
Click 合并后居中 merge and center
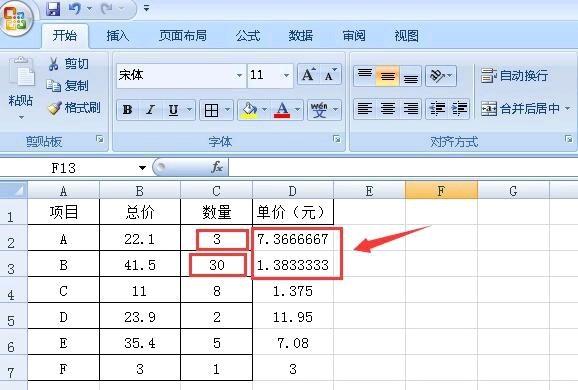(520, 109)
